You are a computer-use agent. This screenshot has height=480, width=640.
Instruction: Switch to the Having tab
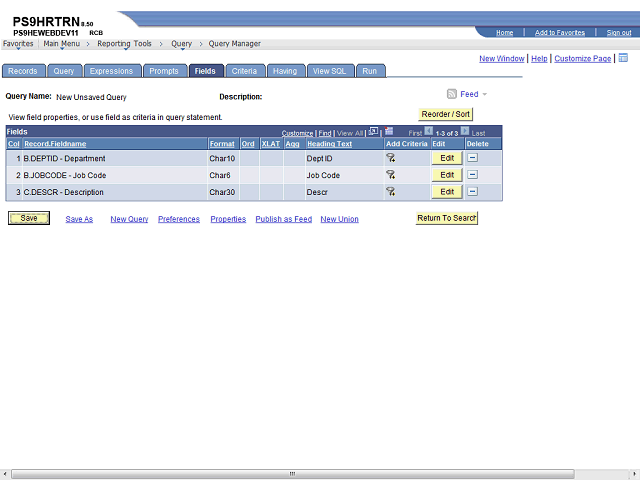point(285,71)
